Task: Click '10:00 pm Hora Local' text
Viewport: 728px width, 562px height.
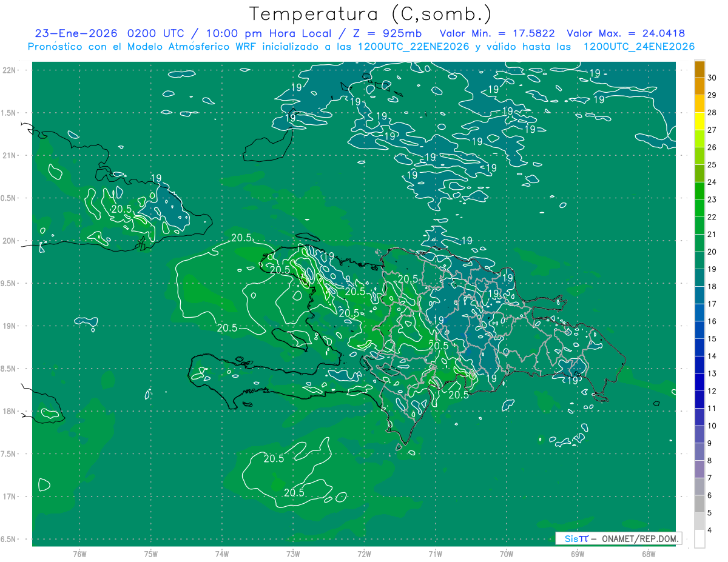Action: (269, 33)
